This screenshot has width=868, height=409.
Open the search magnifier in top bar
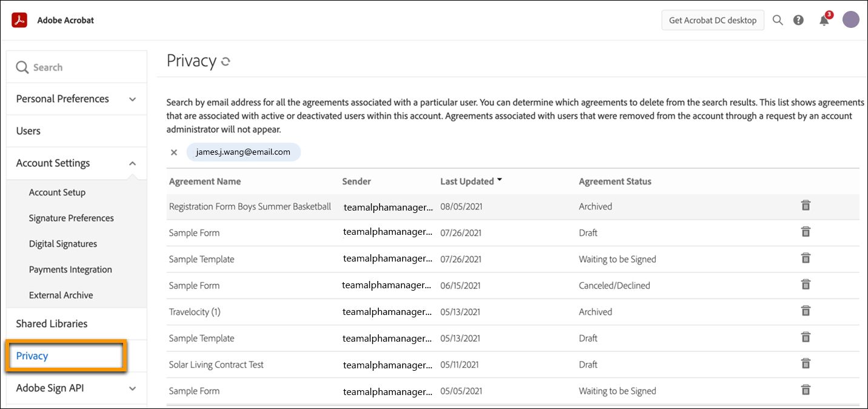778,20
